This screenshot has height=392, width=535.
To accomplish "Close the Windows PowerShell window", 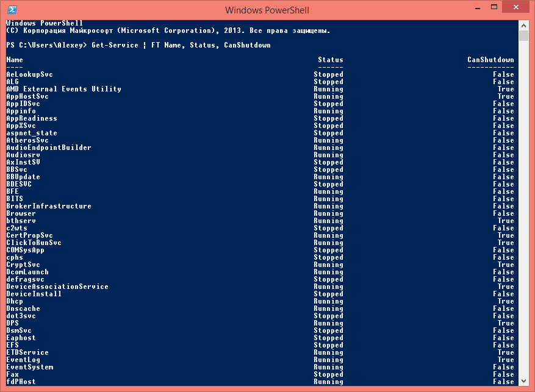I will click(516, 7).
